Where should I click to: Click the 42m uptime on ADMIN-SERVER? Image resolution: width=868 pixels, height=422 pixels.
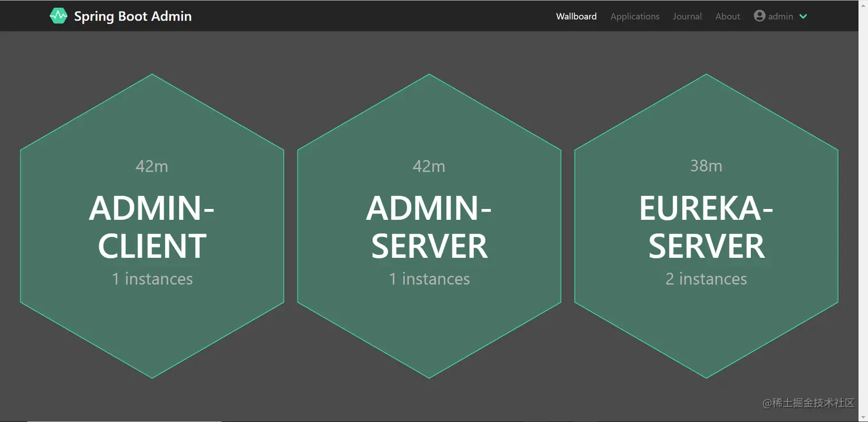pos(429,166)
